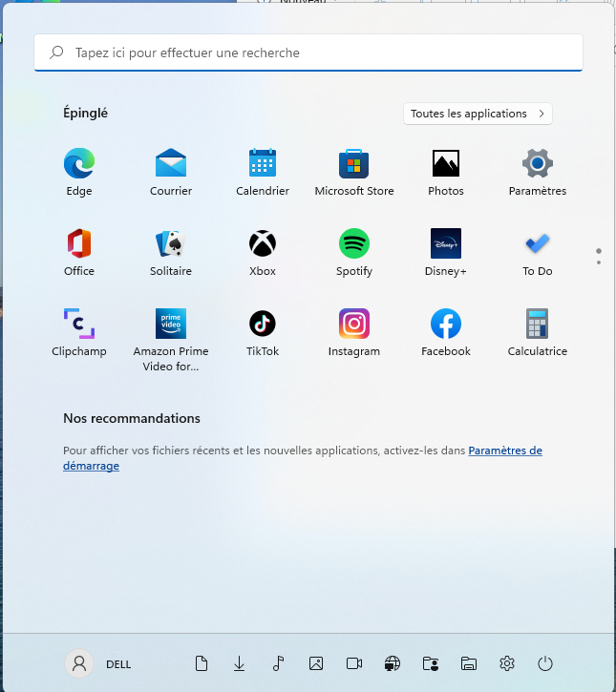616x692 pixels.
Task: Launch the Xbox app
Action: coord(263,252)
